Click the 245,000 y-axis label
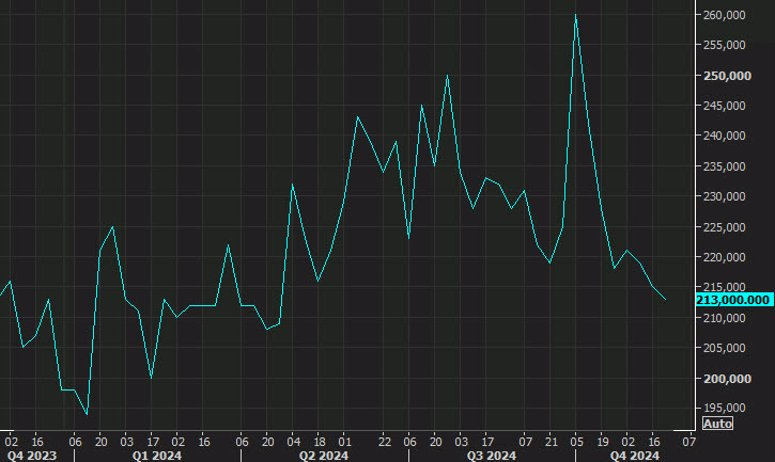This screenshot has height=462, width=775. (724, 105)
